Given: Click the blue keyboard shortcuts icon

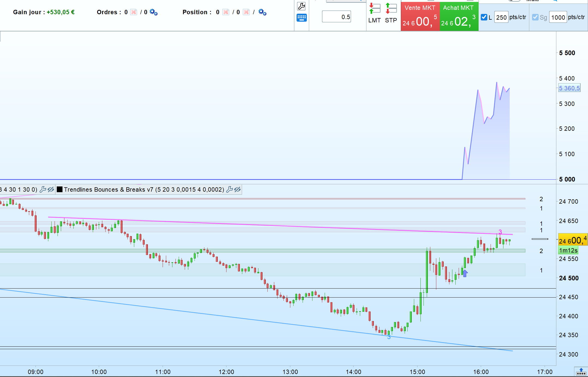Looking at the screenshot, I should tap(302, 18).
